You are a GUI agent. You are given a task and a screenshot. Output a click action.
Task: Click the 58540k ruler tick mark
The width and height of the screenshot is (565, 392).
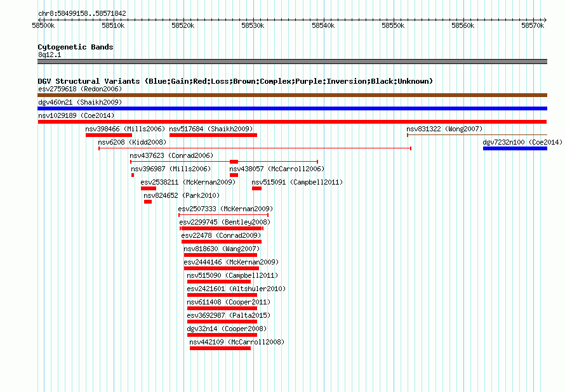coord(324,20)
